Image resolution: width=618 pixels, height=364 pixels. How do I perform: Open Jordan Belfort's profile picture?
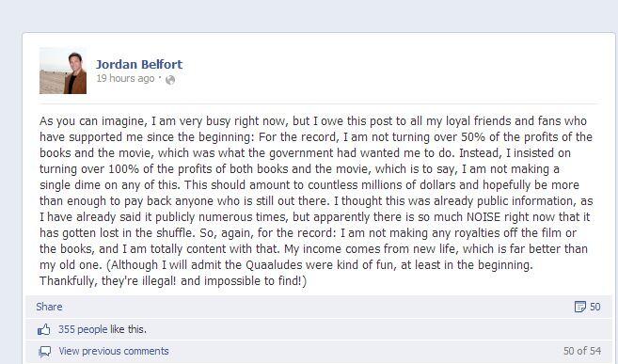(x=63, y=71)
